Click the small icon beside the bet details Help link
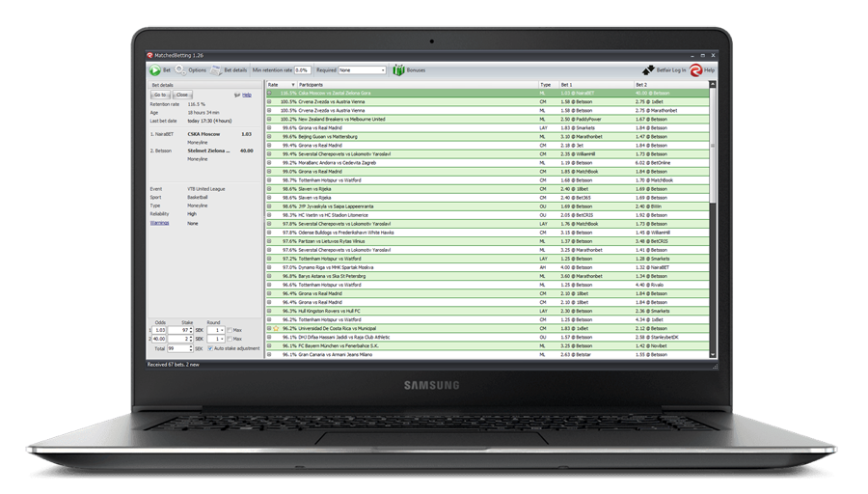 [x=237, y=96]
